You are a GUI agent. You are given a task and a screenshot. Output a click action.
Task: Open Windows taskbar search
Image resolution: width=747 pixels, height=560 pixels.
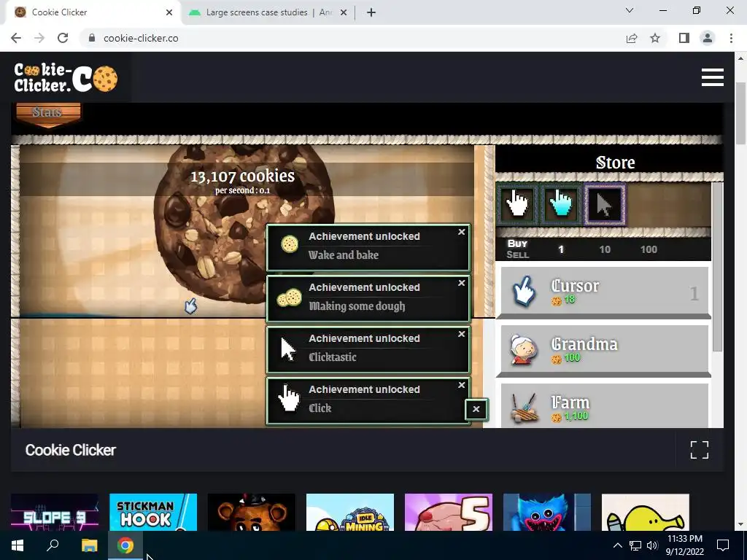click(x=53, y=545)
